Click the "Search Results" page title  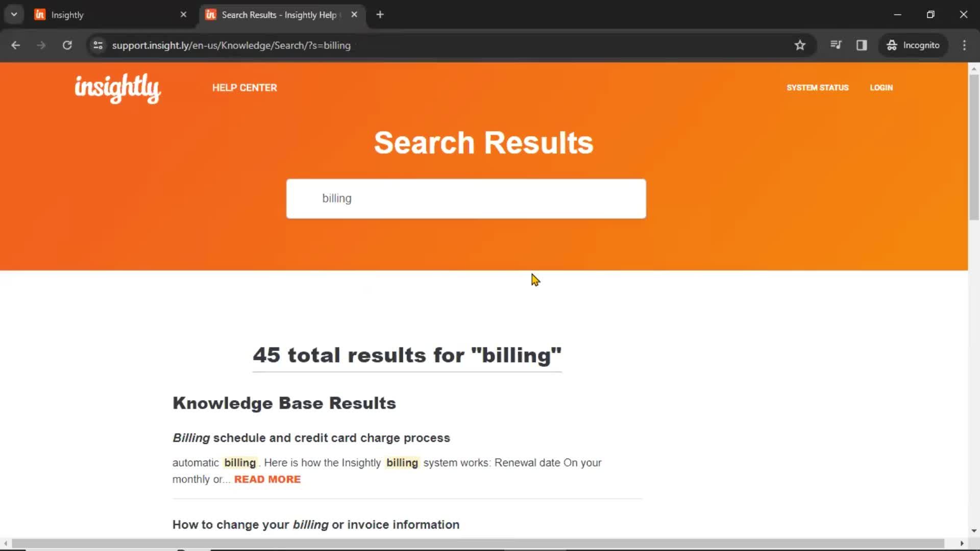pos(483,142)
